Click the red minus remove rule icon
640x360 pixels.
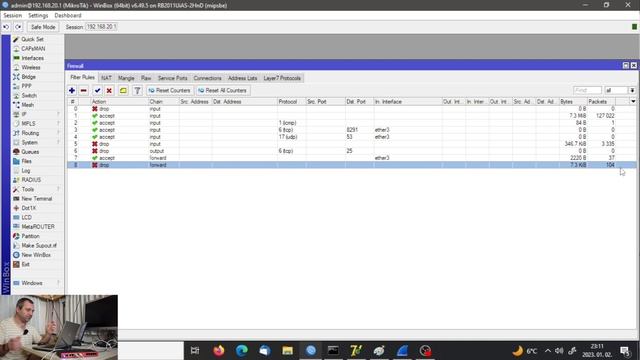coord(84,90)
